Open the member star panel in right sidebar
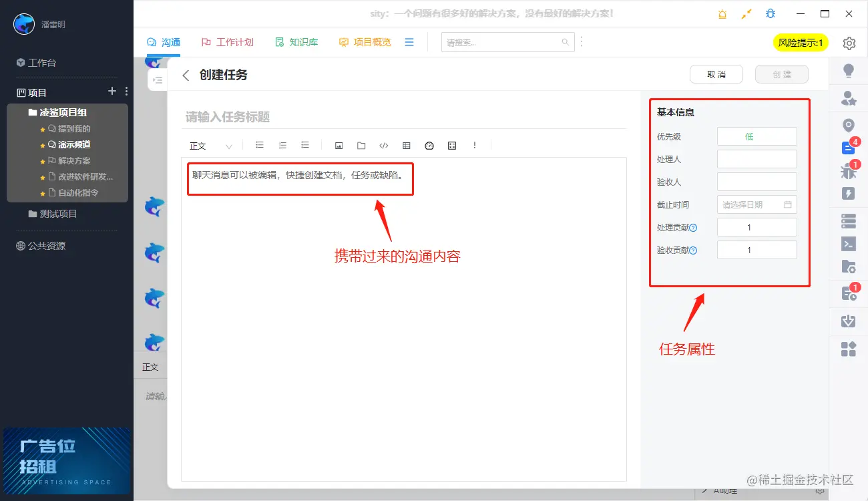 coord(849,99)
